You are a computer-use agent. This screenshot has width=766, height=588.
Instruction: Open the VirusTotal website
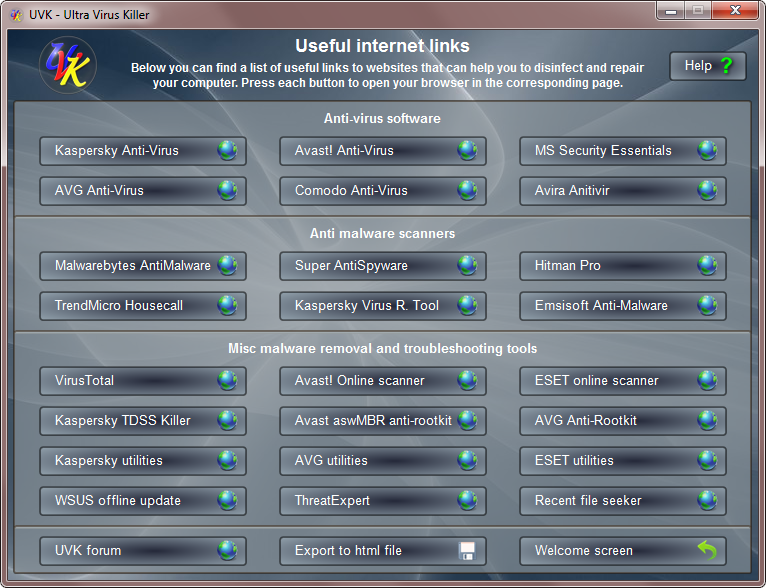pyautogui.click(x=143, y=381)
